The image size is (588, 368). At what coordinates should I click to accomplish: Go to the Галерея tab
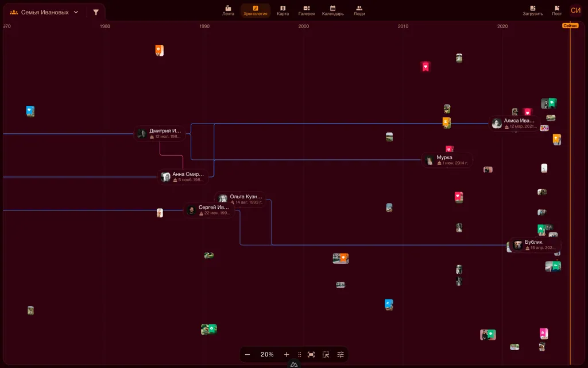(307, 10)
